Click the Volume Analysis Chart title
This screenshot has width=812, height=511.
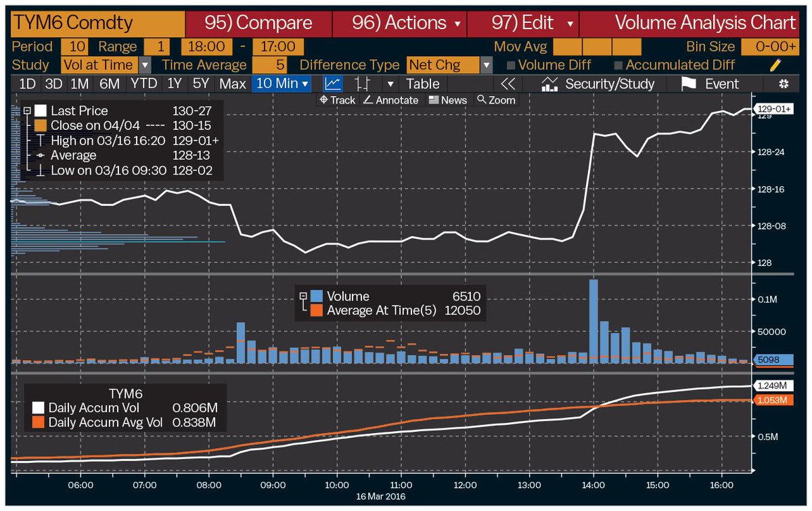(x=705, y=23)
